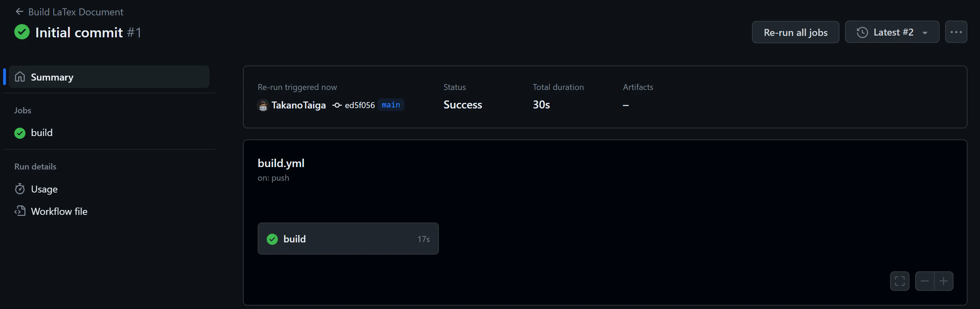Click the back arrow icon
Screen dimensions: 980x309
click(20, 12)
